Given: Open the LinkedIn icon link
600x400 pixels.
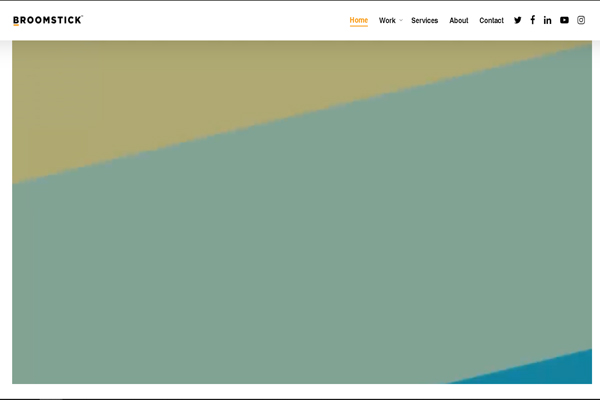Looking at the screenshot, I should pyautogui.click(x=548, y=20).
